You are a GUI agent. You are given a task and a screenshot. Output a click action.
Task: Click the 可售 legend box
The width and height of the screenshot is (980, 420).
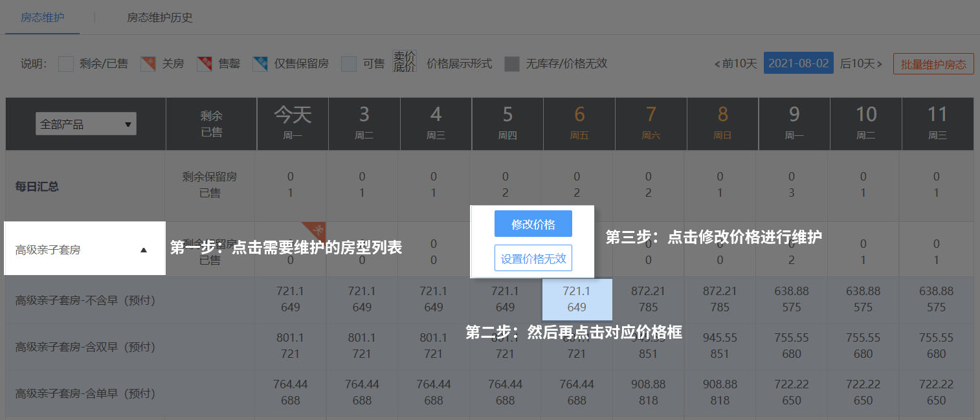(349, 63)
